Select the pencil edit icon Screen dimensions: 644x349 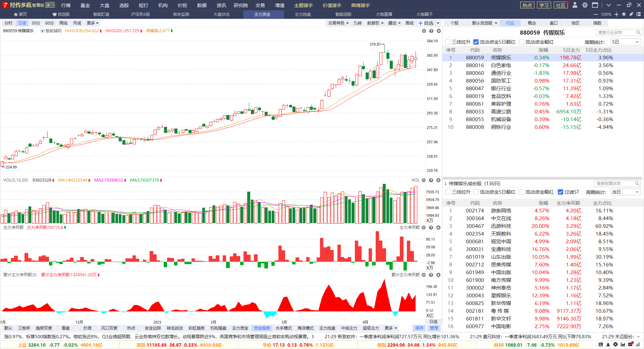tap(631, 14)
